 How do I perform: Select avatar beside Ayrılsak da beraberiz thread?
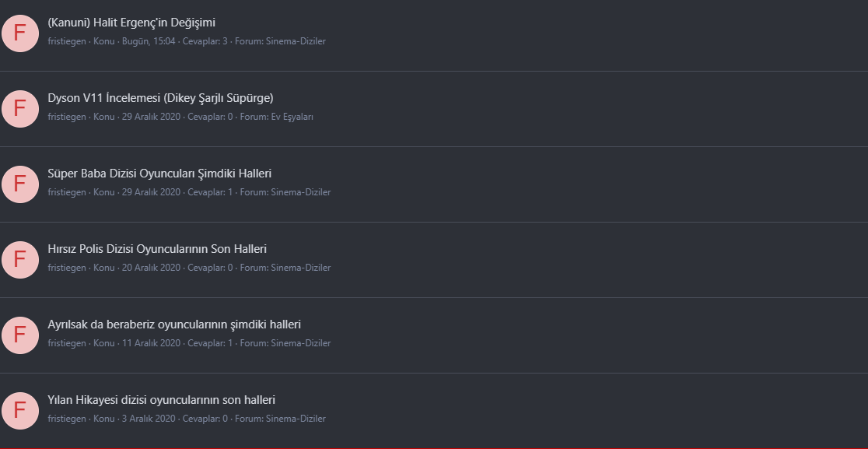click(x=20, y=335)
